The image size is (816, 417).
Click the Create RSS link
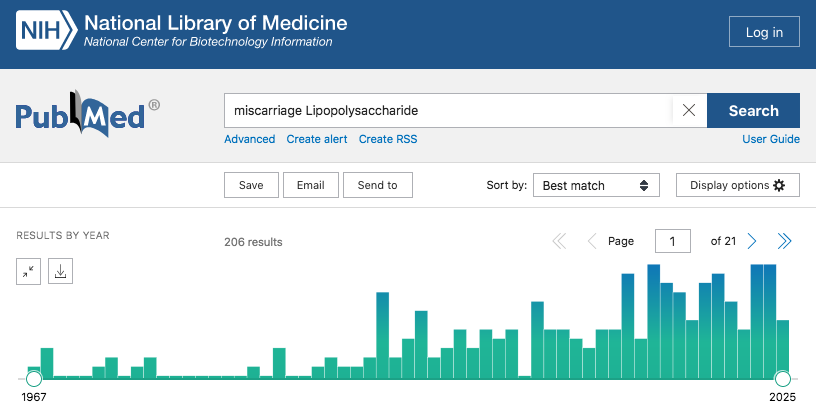tap(388, 139)
